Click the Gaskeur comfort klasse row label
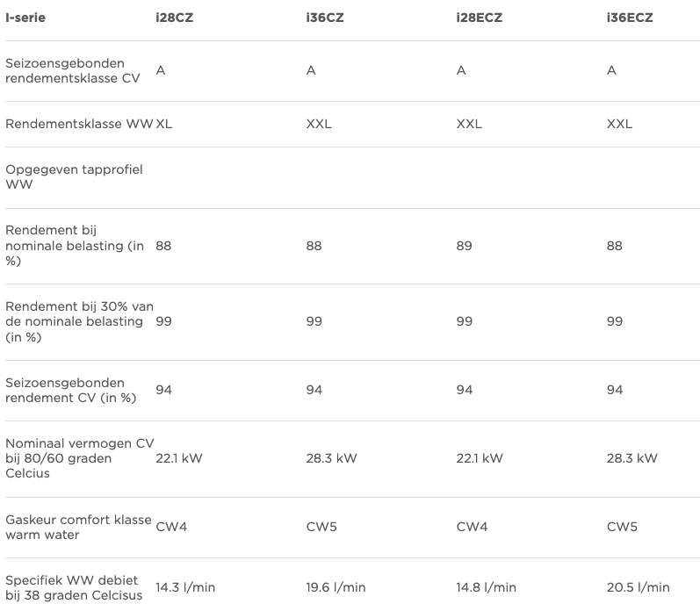Screen dimensions: 700x611 coord(78,527)
